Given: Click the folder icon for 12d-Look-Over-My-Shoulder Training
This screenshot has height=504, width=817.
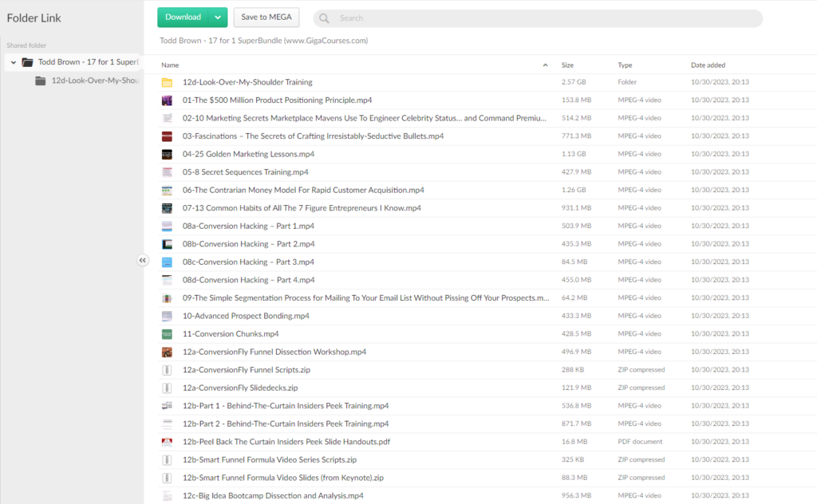Looking at the screenshot, I should click(x=167, y=82).
